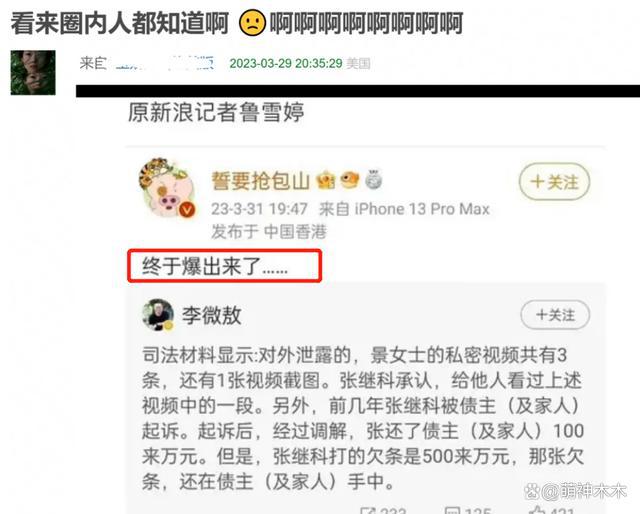This screenshot has height=514, width=640.
Task: Follow 誓要抢包山 with the +关注 button
Action: point(554,182)
